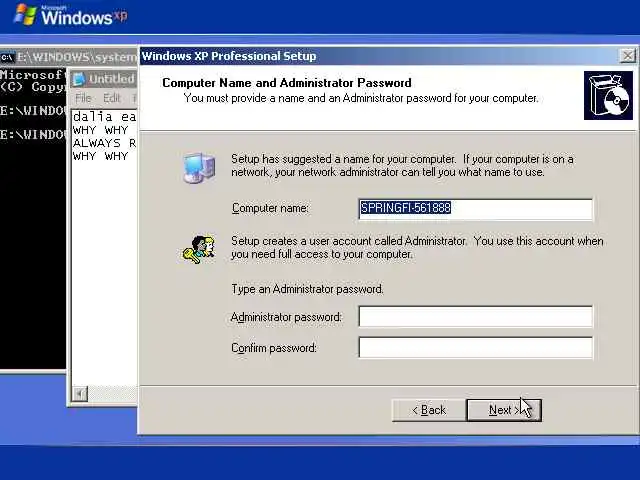Click command prompt window icon
The width and height of the screenshot is (640, 480).
[x=7, y=57]
